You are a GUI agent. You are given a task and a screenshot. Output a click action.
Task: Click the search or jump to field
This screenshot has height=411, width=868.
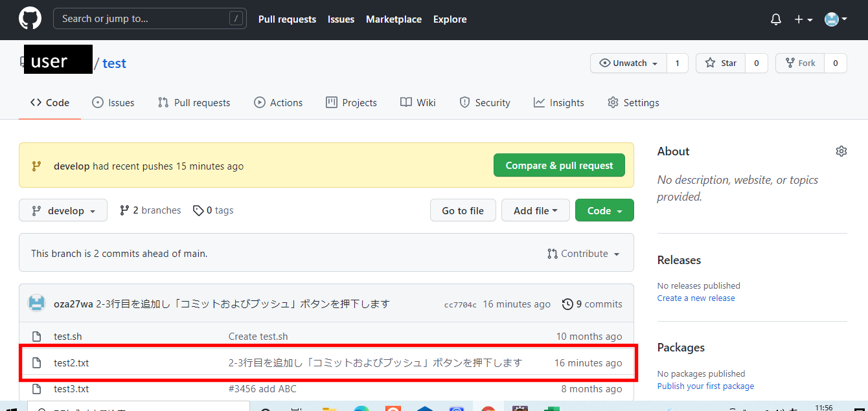pos(149,18)
